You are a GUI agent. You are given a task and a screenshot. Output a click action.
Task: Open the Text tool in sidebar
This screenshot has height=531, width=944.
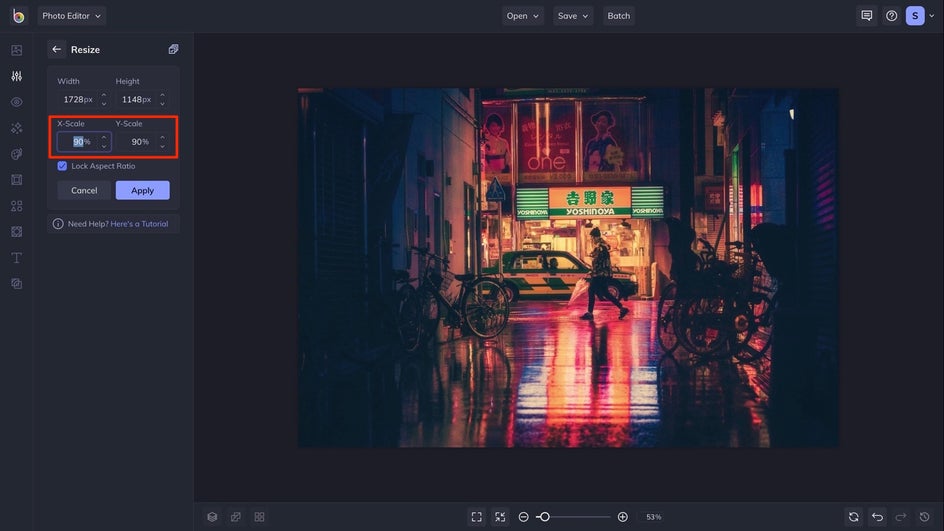click(x=17, y=258)
